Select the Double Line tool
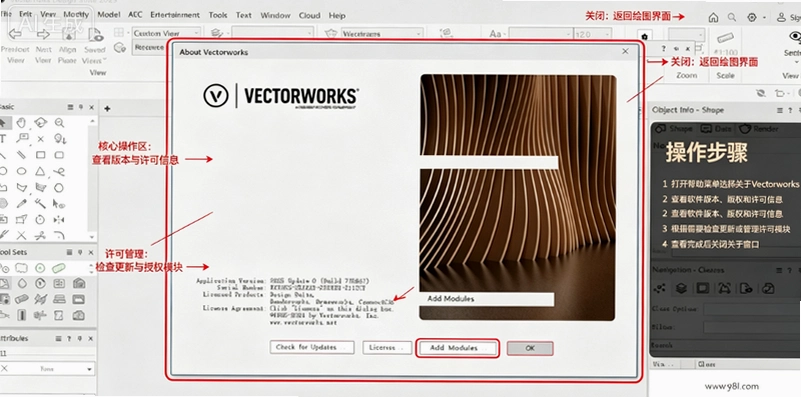Image resolution: width=801 pixels, height=397 pixels. [x=21, y=155]
